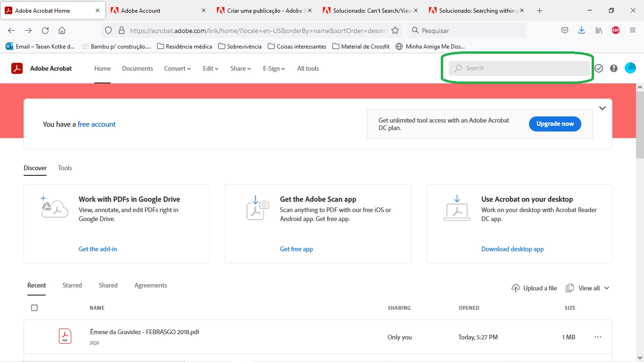The height and width of the screenshot is (362, 644).
Task: Open the blue profile avatar
Action: 630,68
